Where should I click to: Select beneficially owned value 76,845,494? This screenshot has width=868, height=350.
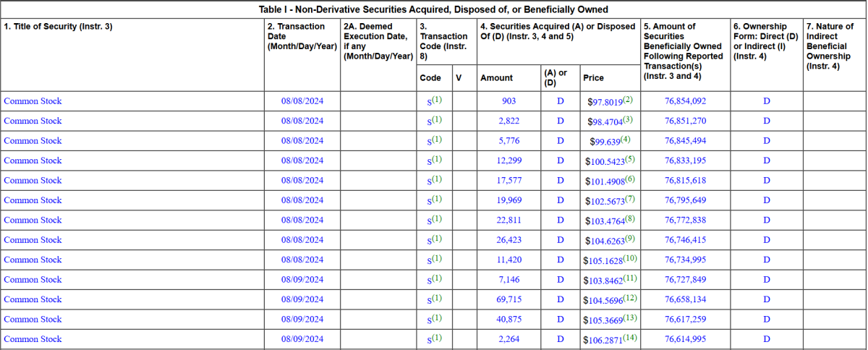tap(685, 141)
